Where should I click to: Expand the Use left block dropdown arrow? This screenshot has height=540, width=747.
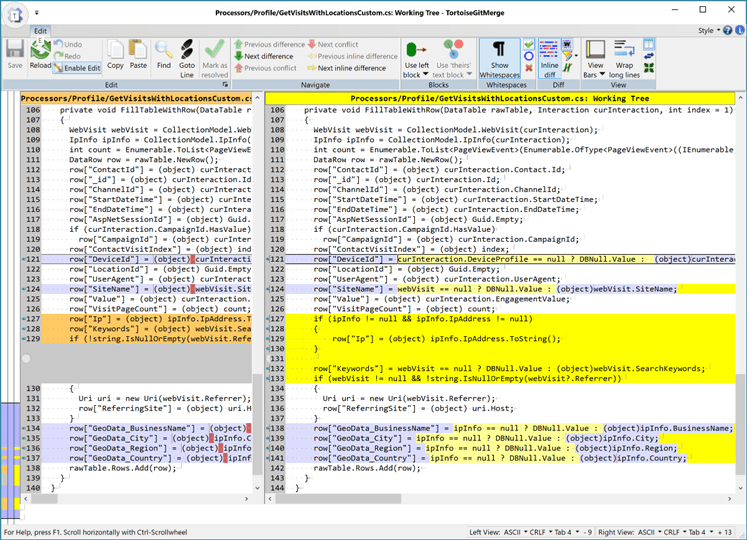[425, 74]
